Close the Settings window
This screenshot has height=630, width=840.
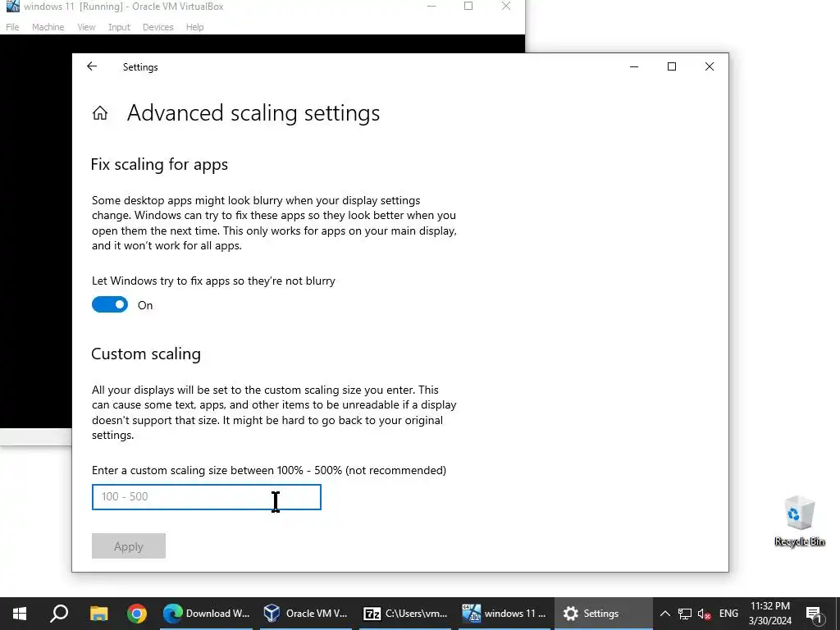coord(710,66)
